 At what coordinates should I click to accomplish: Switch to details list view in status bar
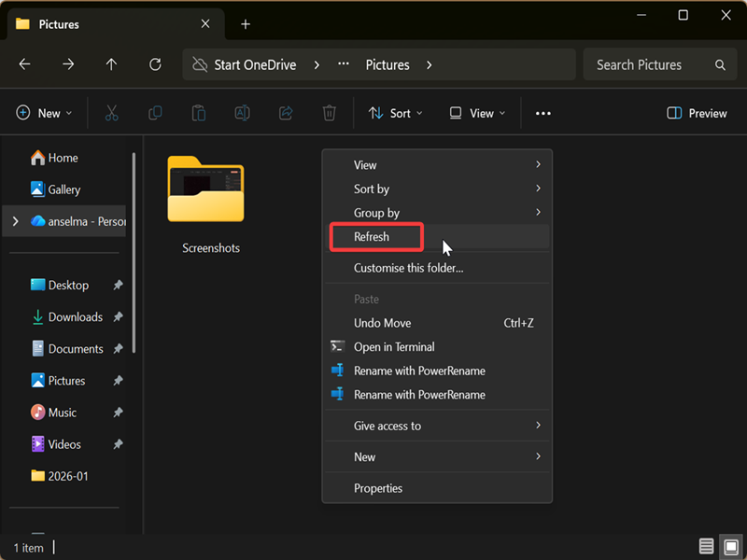[706, 546]
